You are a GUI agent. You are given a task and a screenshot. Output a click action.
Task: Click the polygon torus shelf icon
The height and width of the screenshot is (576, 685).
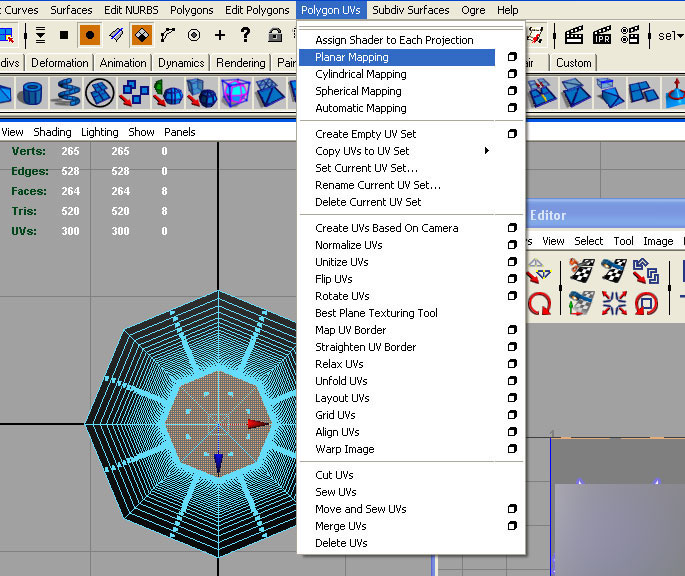[32, 93]
